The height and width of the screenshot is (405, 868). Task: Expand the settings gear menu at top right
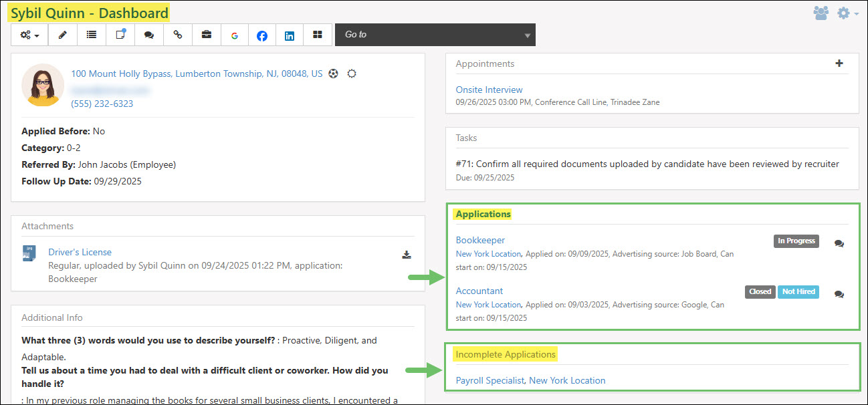(x=844, y=12)
